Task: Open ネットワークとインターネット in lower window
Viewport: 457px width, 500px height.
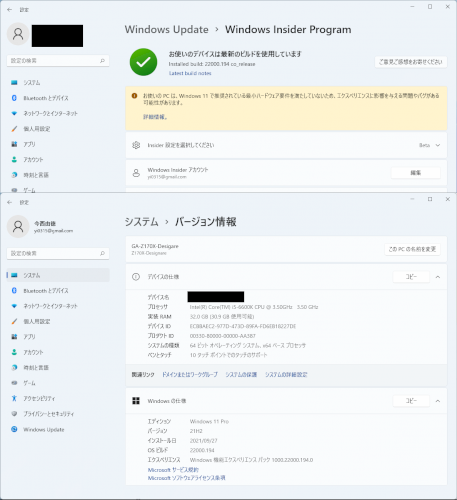Action: (50, 306)
